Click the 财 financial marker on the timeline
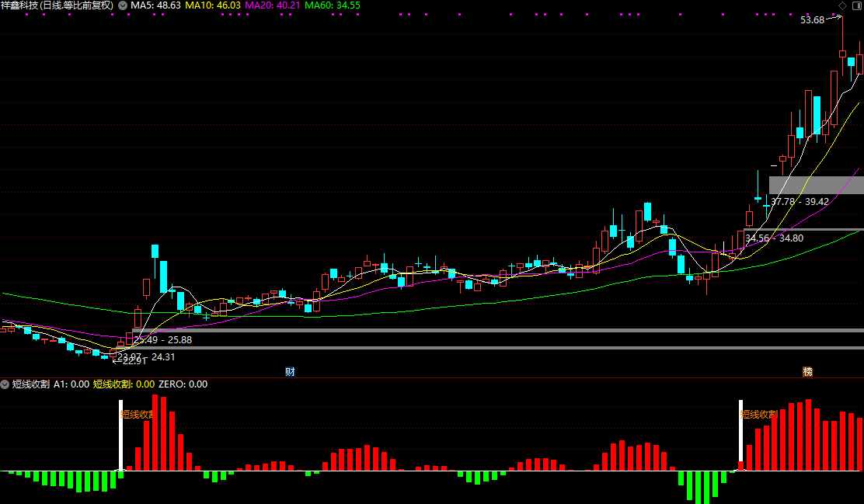The image size is (864, 504). [290, 372]
